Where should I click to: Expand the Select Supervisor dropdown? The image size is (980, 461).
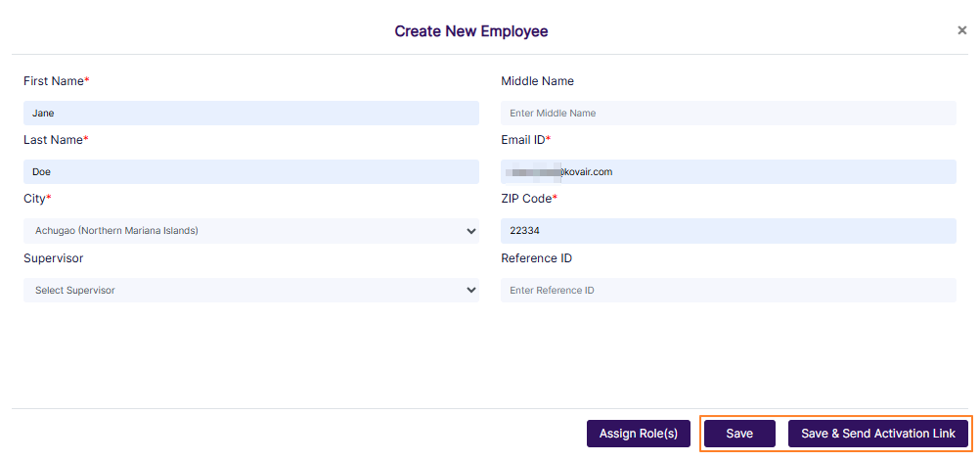pyautogui.click(x=250, y=291)
